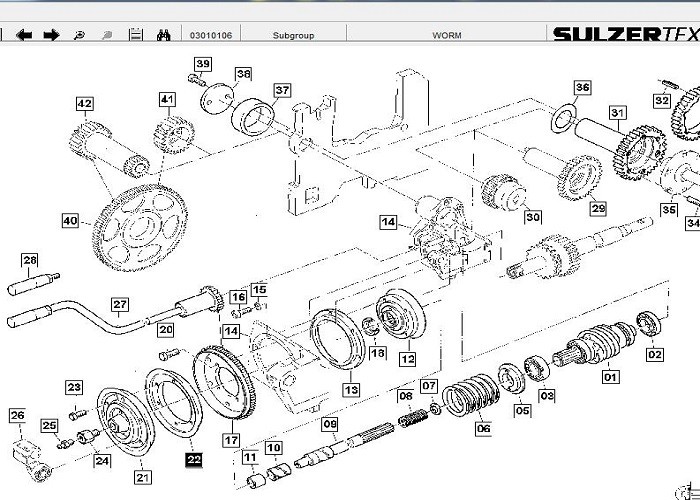
Task: Select part callout 08
Action: (x=406, y=396)
